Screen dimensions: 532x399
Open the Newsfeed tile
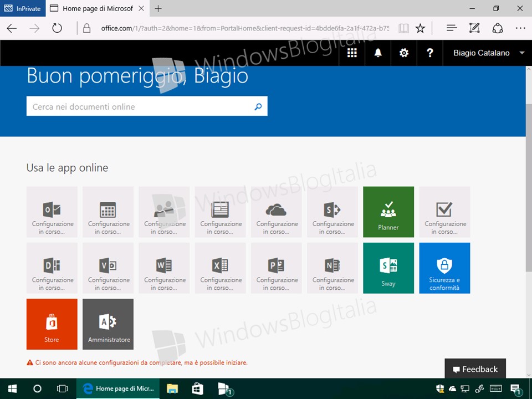(220, 212)
